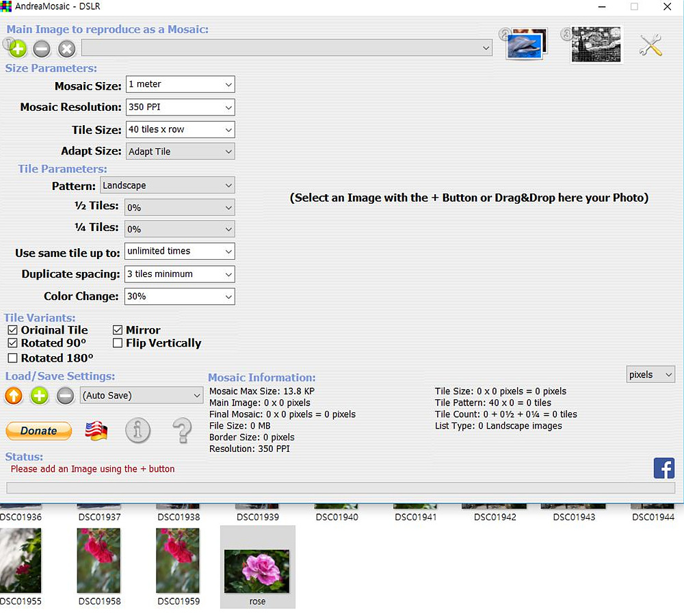The height and width of the screenshot is (616, 684).
Task: Add a main image with green plus
Action: point(18,49)
